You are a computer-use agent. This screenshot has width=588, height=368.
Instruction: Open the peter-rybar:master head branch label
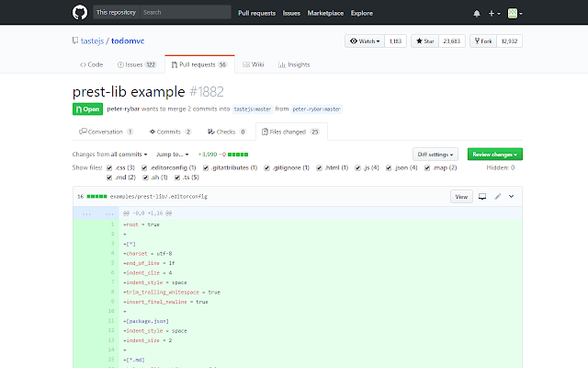click(316, 109)
